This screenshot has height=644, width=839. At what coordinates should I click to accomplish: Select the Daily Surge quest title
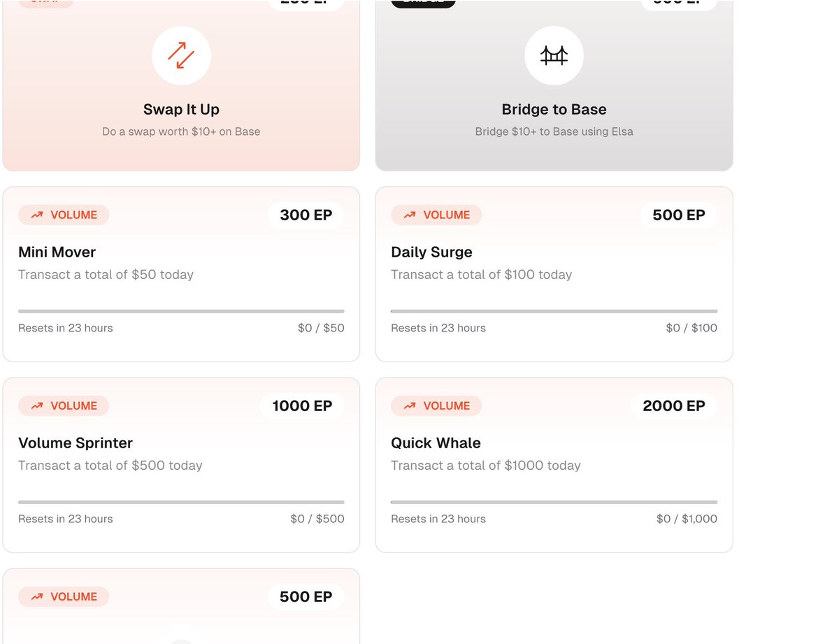tap(431, 252)
